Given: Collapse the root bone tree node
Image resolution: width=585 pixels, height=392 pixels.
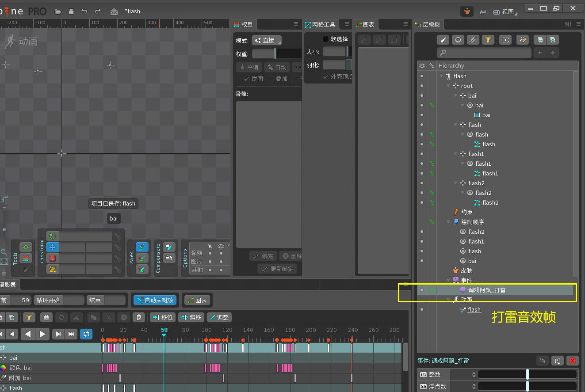Looking at the screenshot, I should (448, 86).
